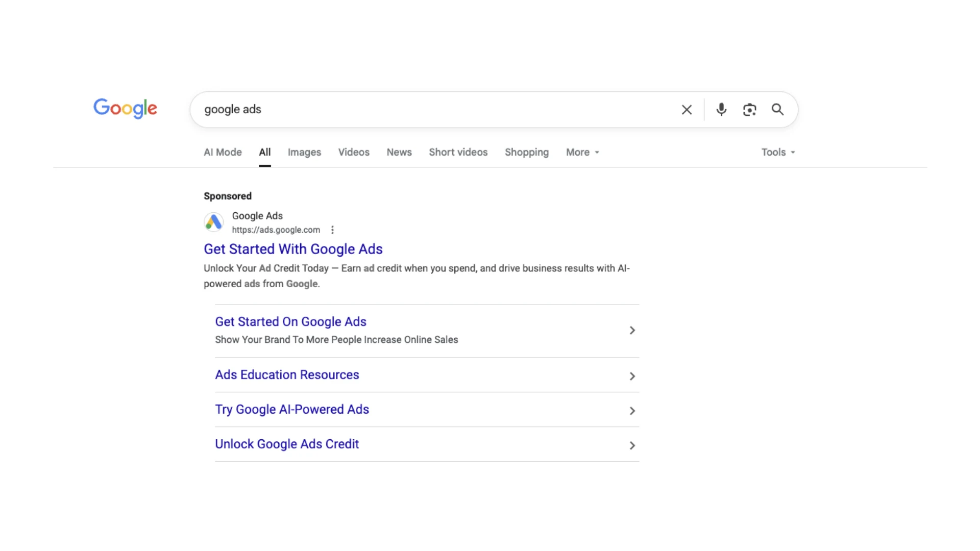Open Google Lens image search icon

(x=749, y=110)
